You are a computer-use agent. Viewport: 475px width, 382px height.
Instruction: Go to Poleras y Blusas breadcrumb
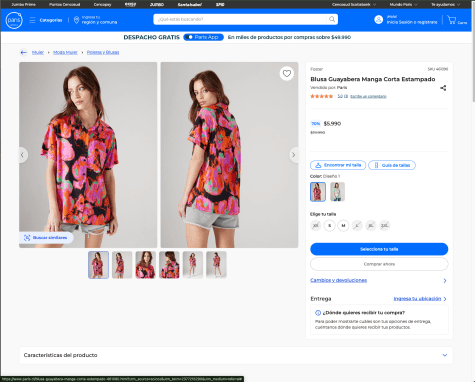pos(103,52)
